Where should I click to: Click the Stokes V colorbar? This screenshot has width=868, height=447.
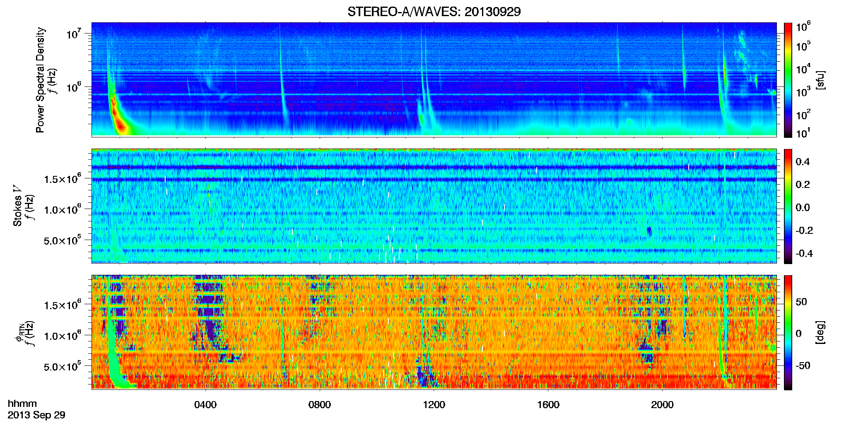(788, 206)
